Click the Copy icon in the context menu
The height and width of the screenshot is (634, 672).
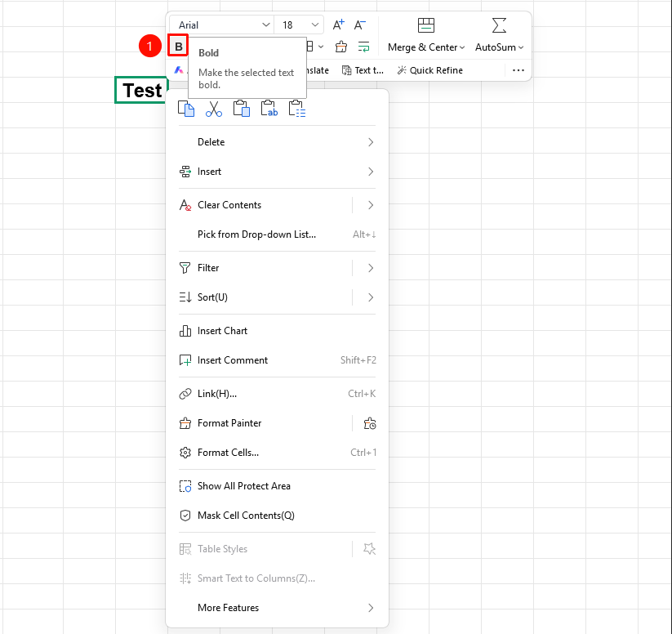[186, 109]
